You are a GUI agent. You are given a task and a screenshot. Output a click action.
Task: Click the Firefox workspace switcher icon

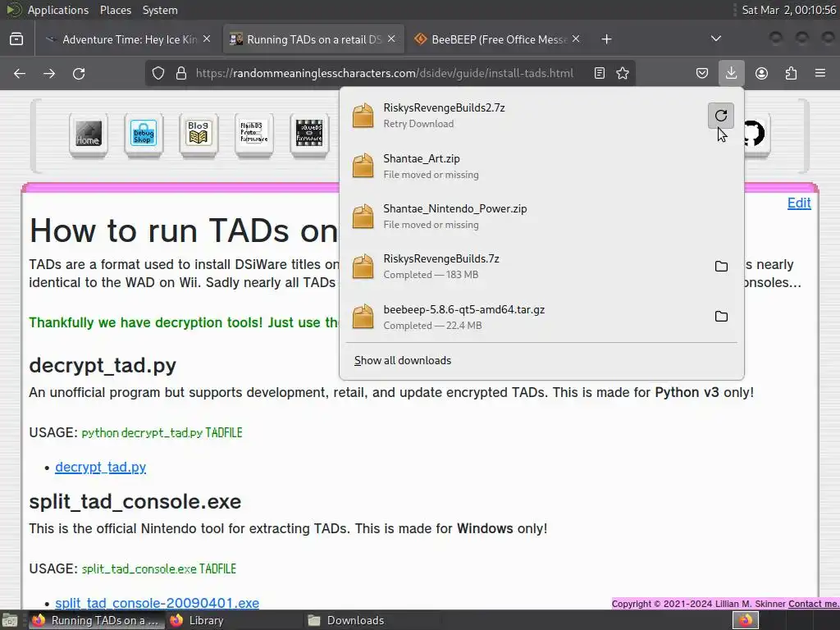[x=745, y=620]
